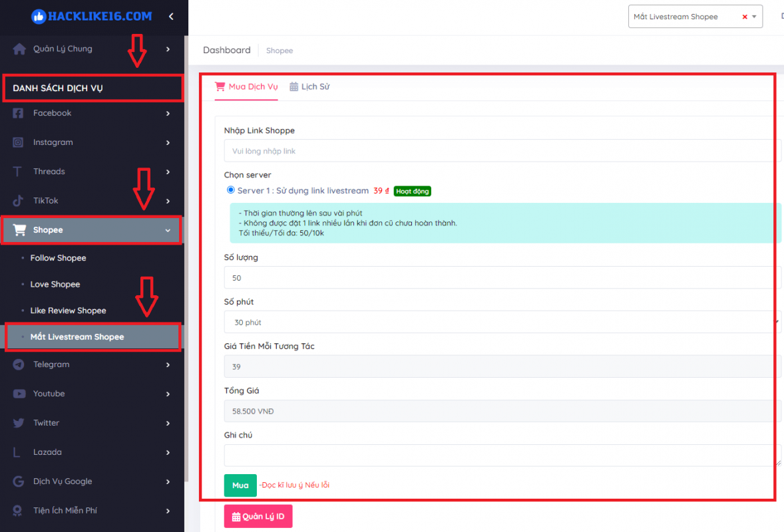
Task: Select the Twitter bird icon
Action: (18, 423)
